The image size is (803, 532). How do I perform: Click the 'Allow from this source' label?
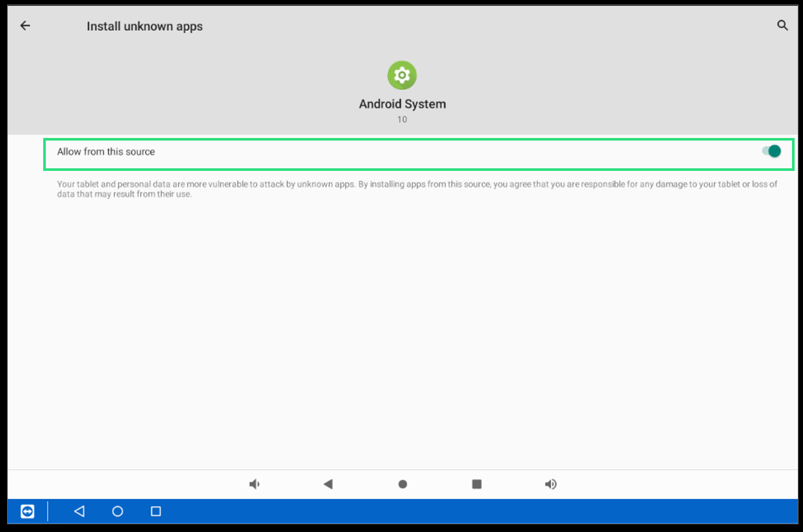coord(106,152)
